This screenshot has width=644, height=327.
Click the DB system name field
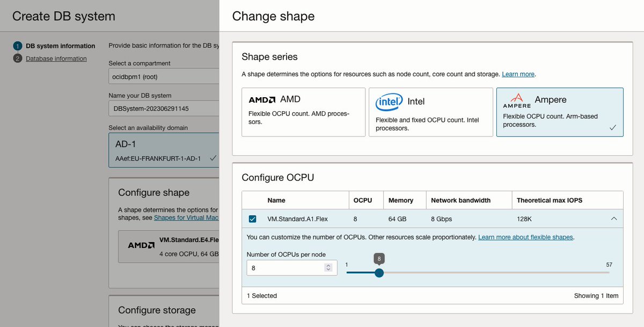[x=164, y=108]
